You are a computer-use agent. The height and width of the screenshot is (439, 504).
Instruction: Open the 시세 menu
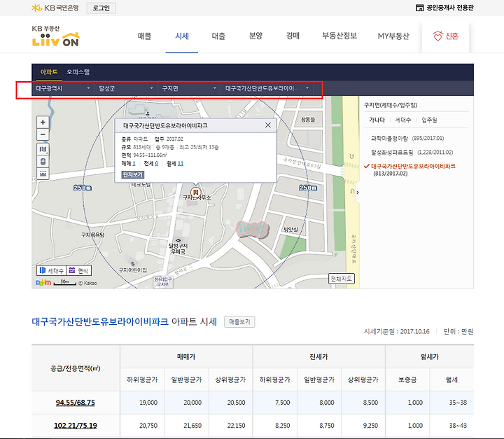click(x=182, y=36)
